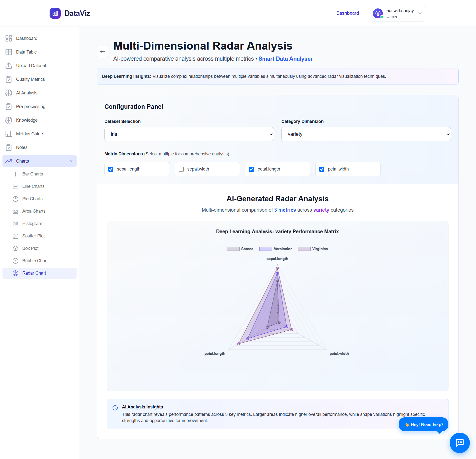Click the Dashboard link in the header
The width and height of the screenshot is (476, 459).
(348, 13)
